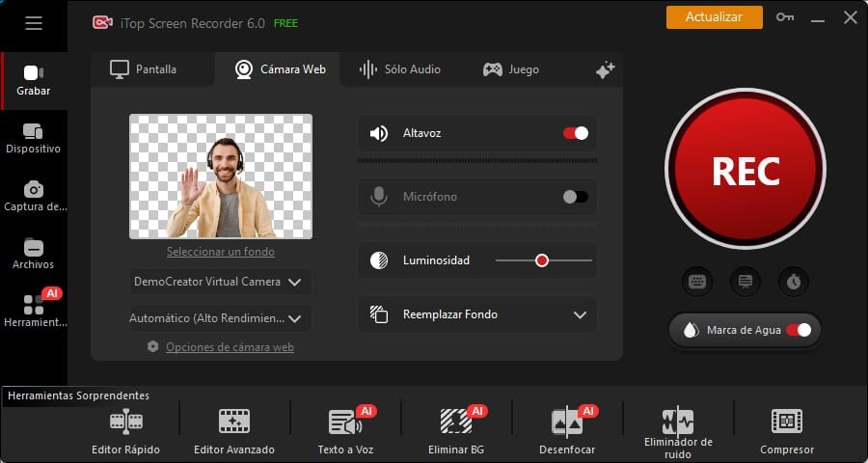Launch the Editor Rápido tool
This screenshot has width=868, height=463.
coord(125,422)
